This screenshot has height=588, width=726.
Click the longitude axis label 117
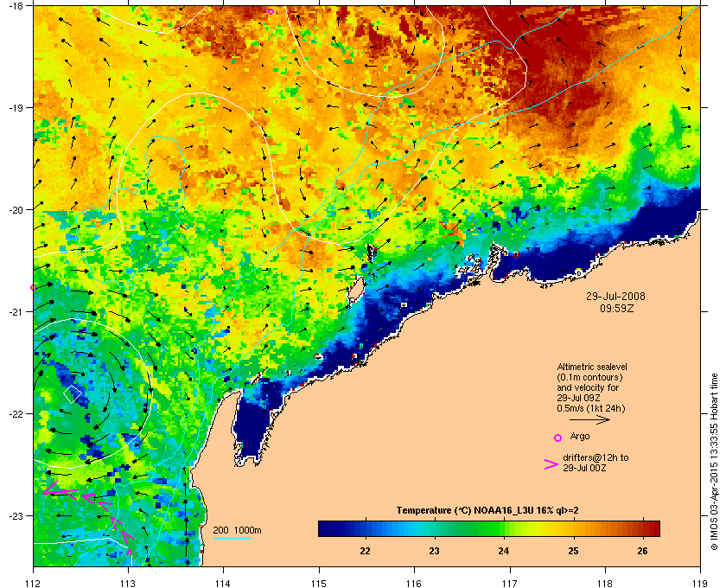point(510,583)
